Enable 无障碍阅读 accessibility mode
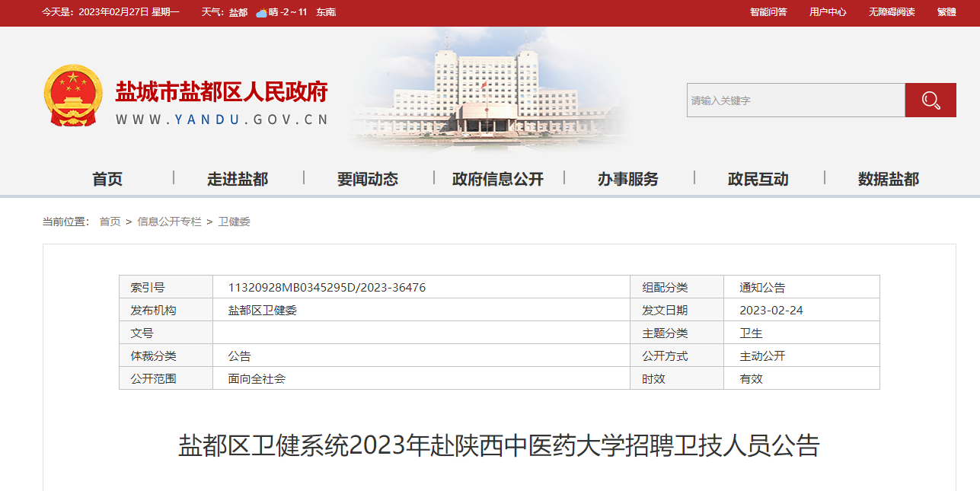Screen dimensions: 980x491 (x=892, y=12)
